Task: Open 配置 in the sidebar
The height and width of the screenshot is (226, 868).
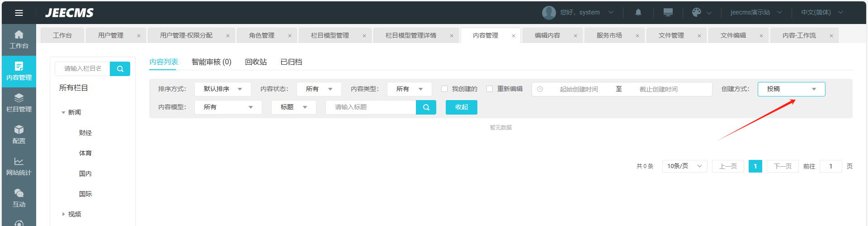Action: (x=19, y=135)
